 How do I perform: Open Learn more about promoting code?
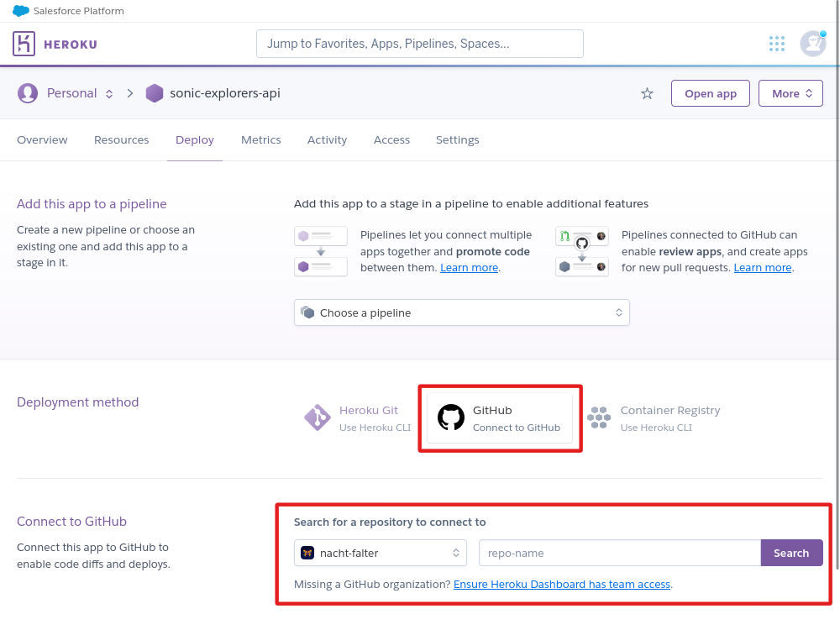click(469, 268)
